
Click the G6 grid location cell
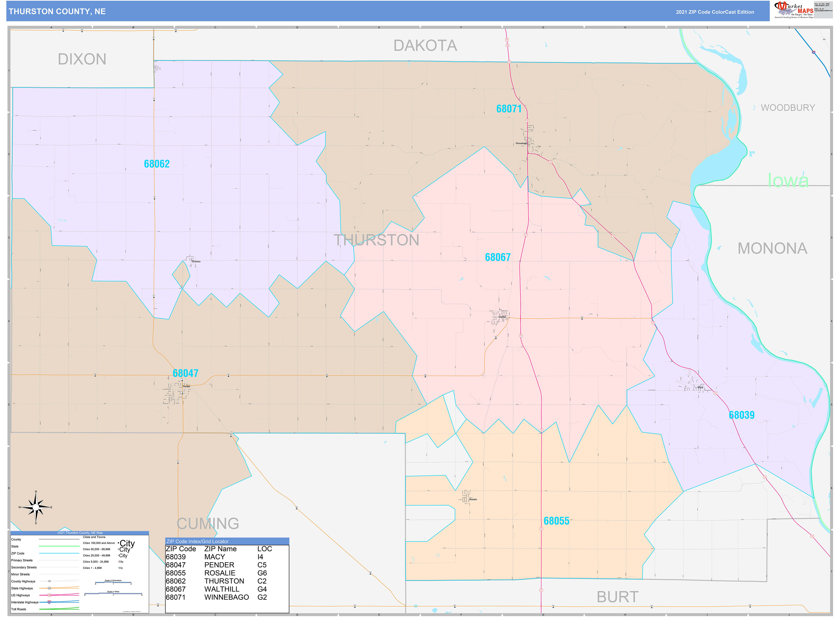(262, 573)
